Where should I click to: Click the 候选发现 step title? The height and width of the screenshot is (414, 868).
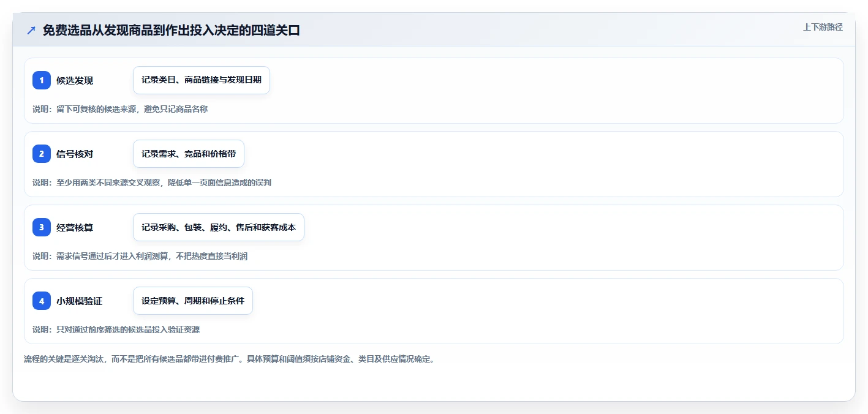(75, 80)
